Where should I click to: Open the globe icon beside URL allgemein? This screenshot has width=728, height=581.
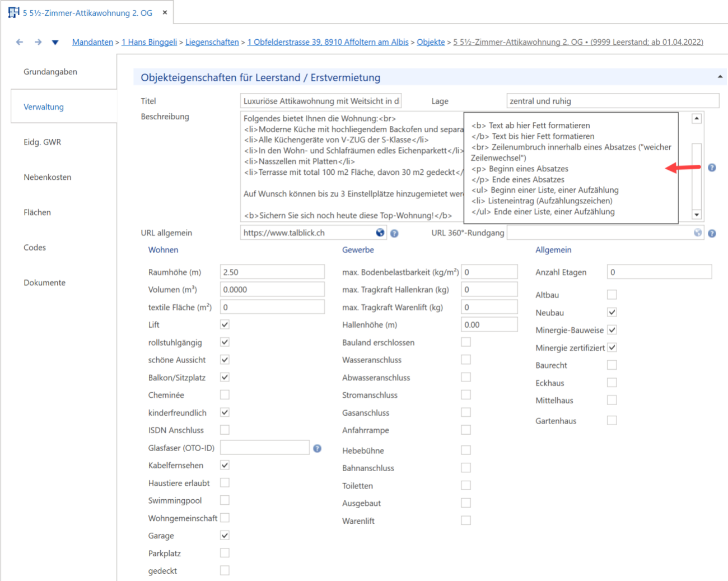(380, 233)
